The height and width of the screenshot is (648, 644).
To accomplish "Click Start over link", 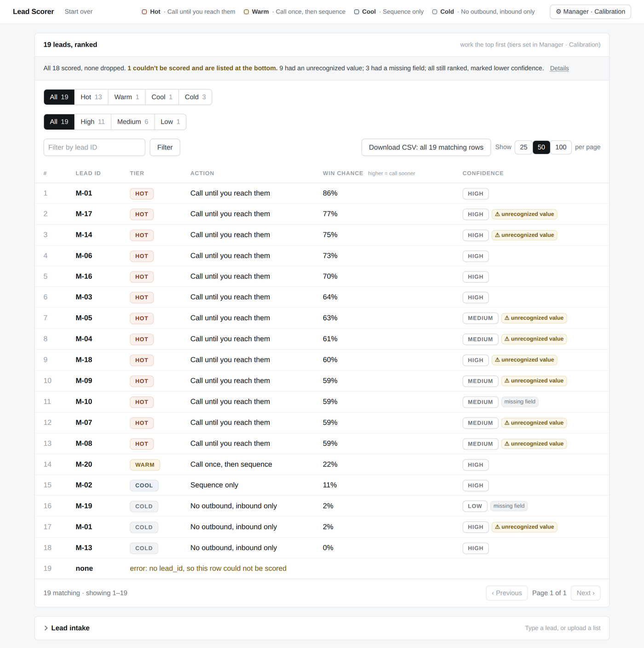I will point(79,11).
